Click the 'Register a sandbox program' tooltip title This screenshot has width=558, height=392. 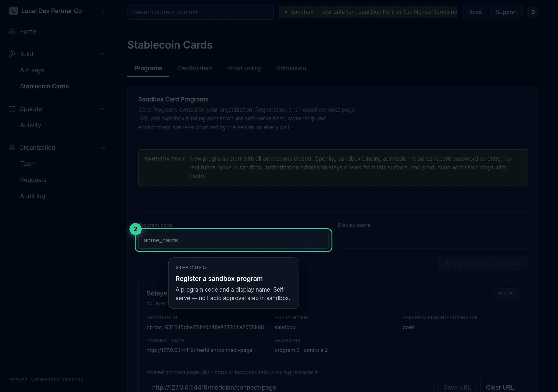tap(219, 279)
